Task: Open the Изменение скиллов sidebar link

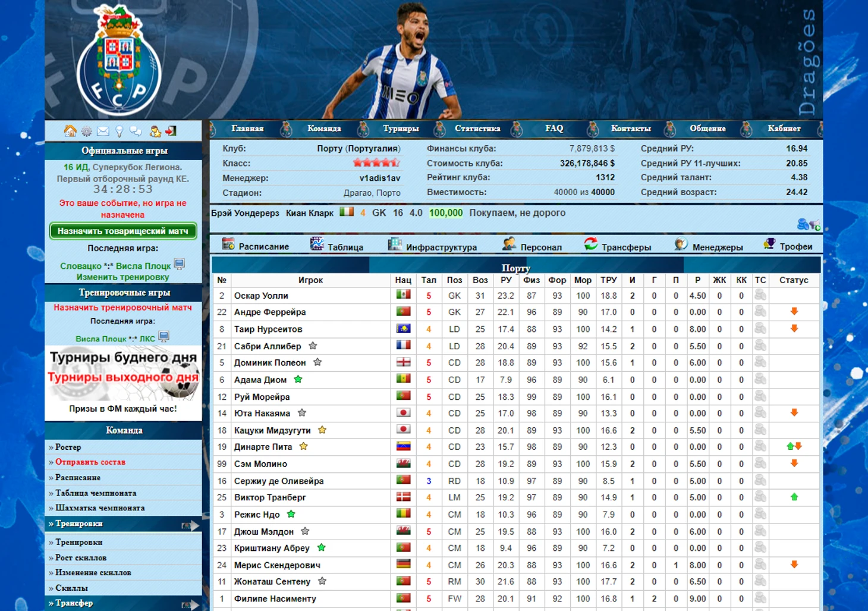Action: [93, 573]
